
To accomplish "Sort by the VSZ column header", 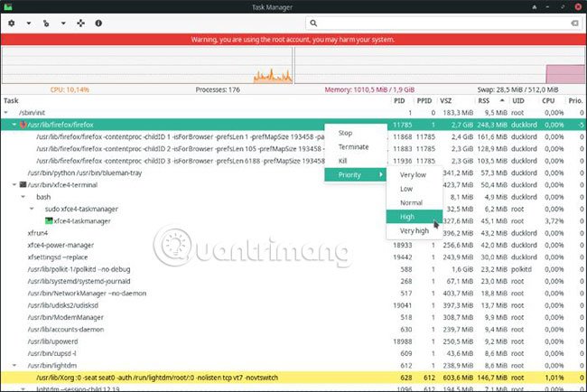I will (x=455, y=100).
